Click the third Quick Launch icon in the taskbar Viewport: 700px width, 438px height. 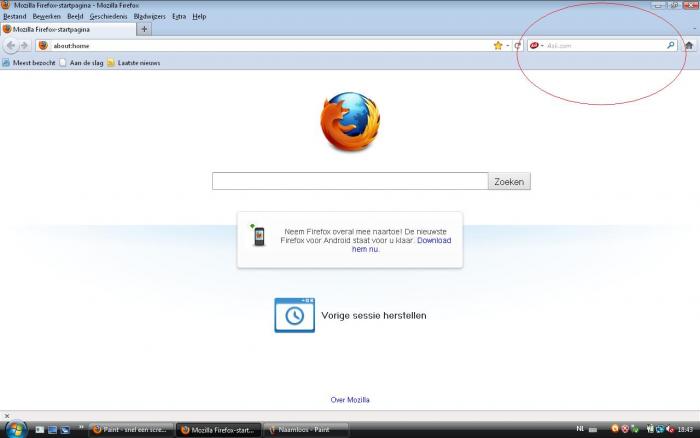click(65, 430)
